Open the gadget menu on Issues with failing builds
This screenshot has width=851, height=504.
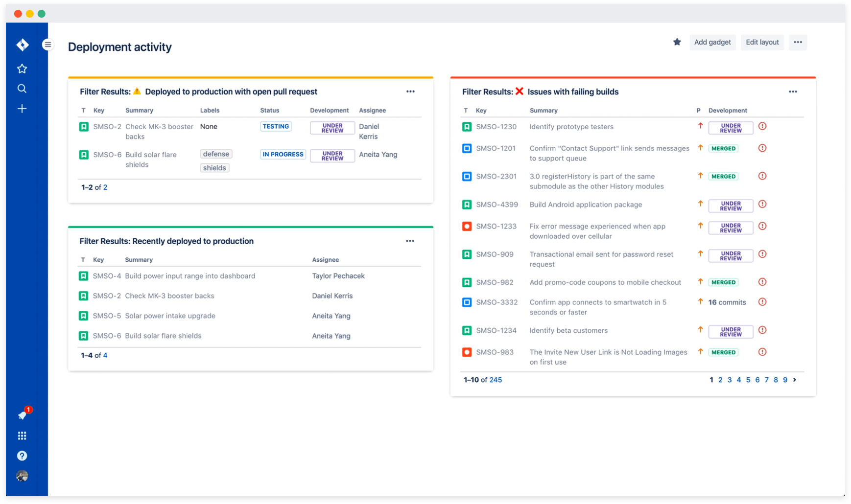pos(793,92)
